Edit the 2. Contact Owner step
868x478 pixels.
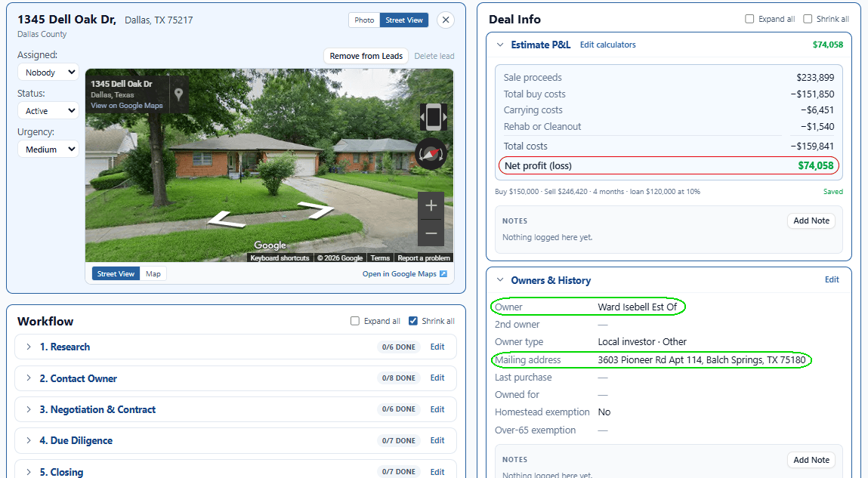pos(437,378)
